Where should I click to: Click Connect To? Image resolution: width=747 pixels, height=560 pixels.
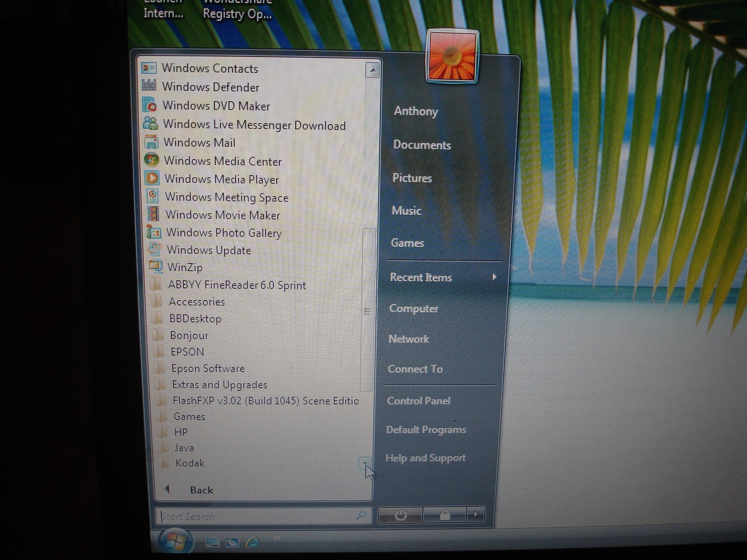point(415,369)
